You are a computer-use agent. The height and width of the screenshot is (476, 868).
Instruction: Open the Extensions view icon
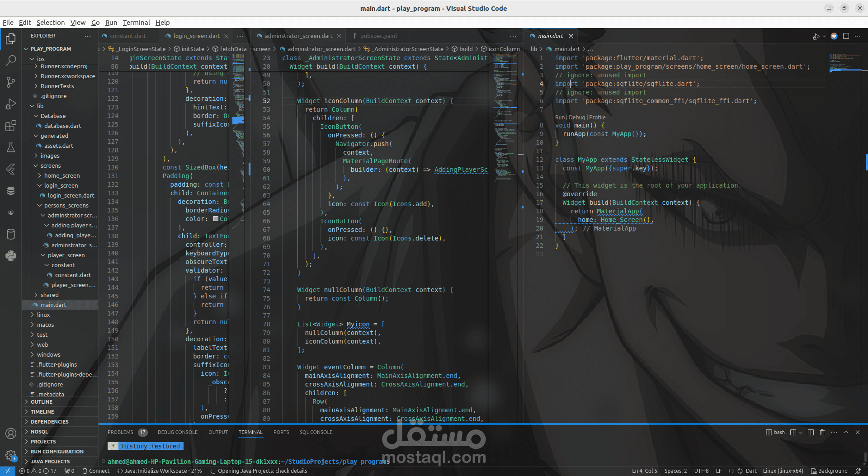point(11,126)
